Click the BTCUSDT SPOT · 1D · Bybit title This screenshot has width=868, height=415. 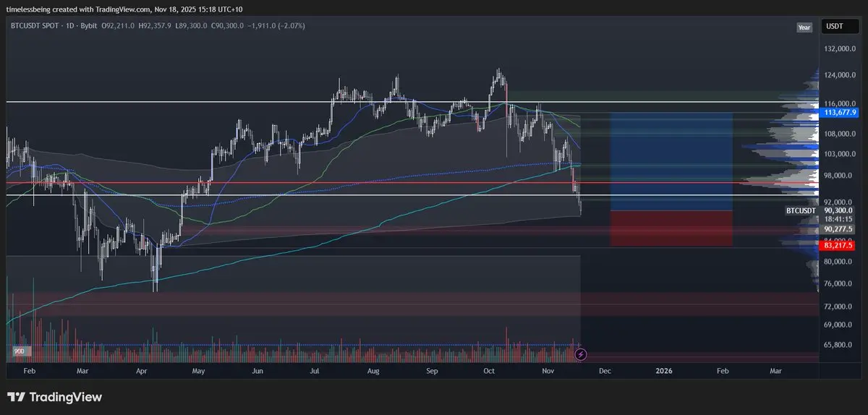(x=53, y=26)
